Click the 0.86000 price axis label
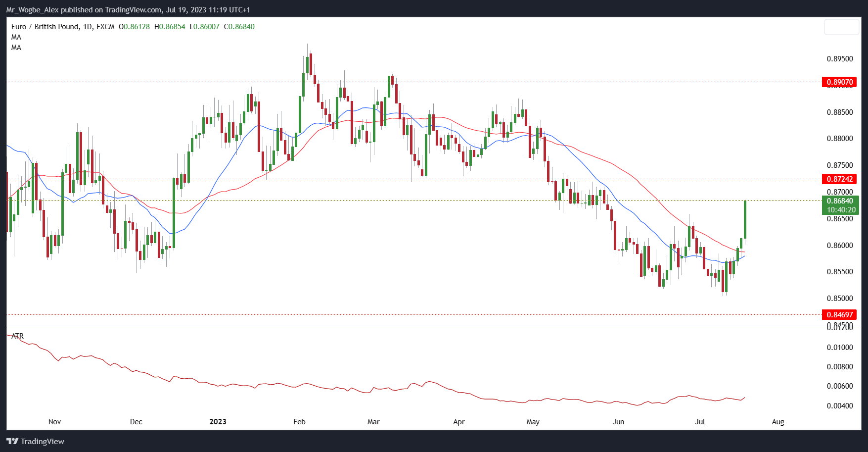 coord(840,246)
